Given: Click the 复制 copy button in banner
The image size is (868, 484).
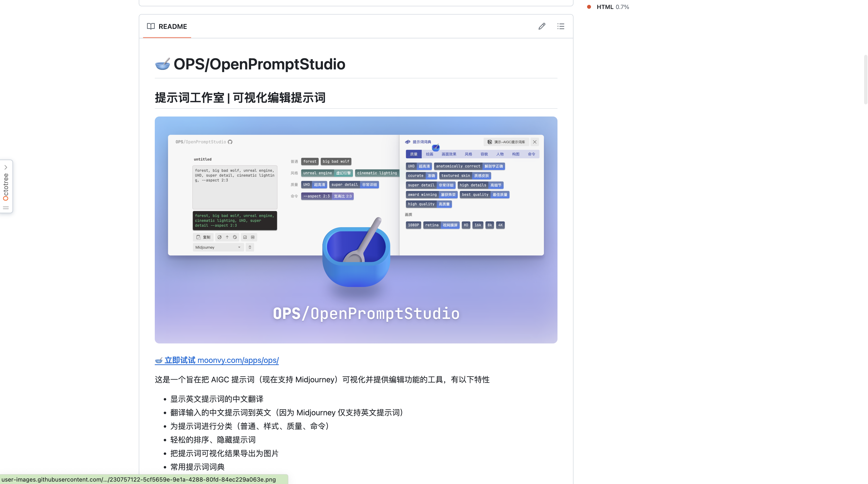Looking at the screenshot, I should point(203,237).
